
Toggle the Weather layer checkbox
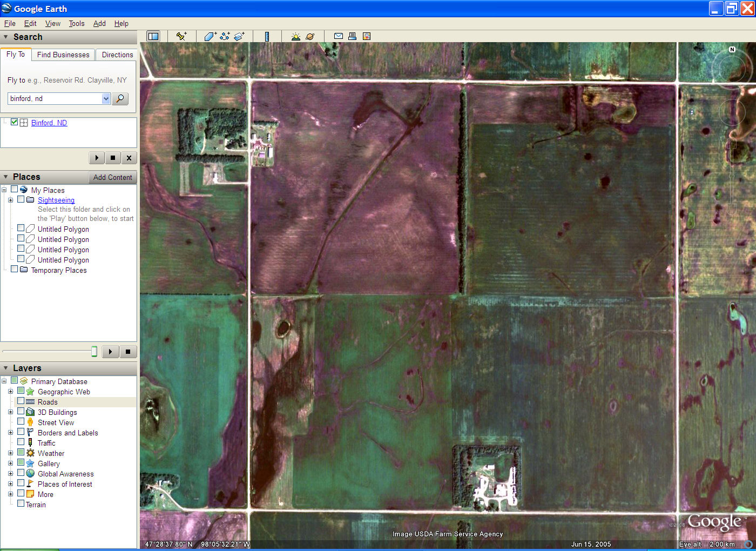(x=21, y=453)
